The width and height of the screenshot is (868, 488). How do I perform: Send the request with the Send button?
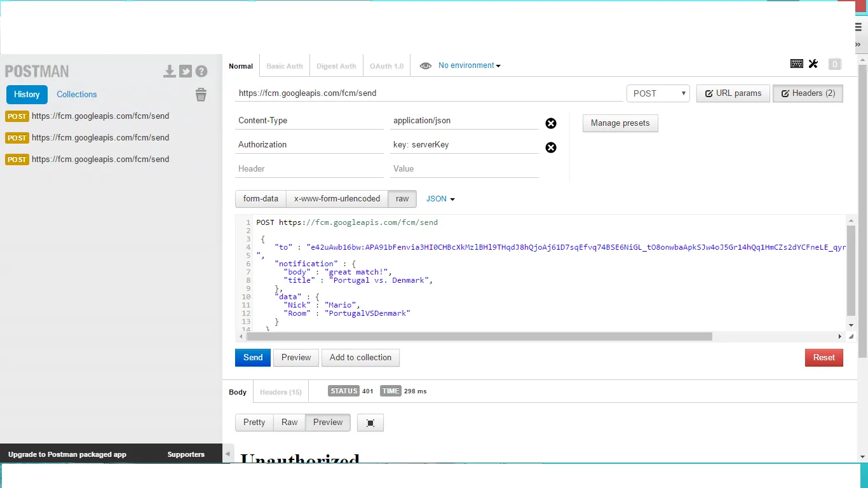(x=253, y=358)
